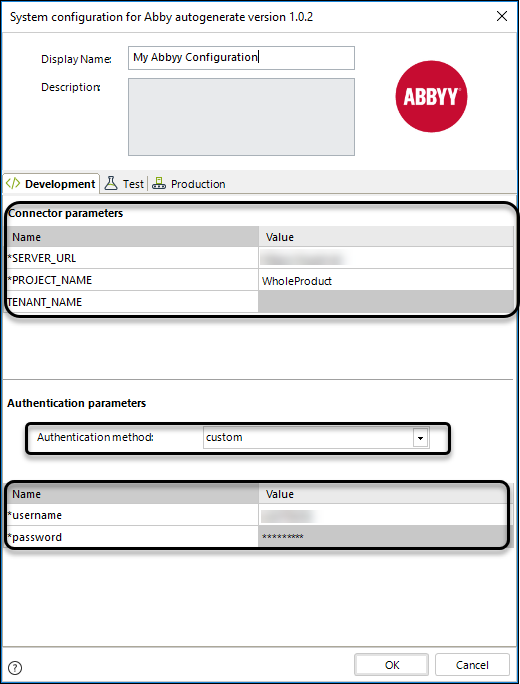Click the Authentication method label
Image resolution: width=520 pixels, height=684 pixels.
95,437
